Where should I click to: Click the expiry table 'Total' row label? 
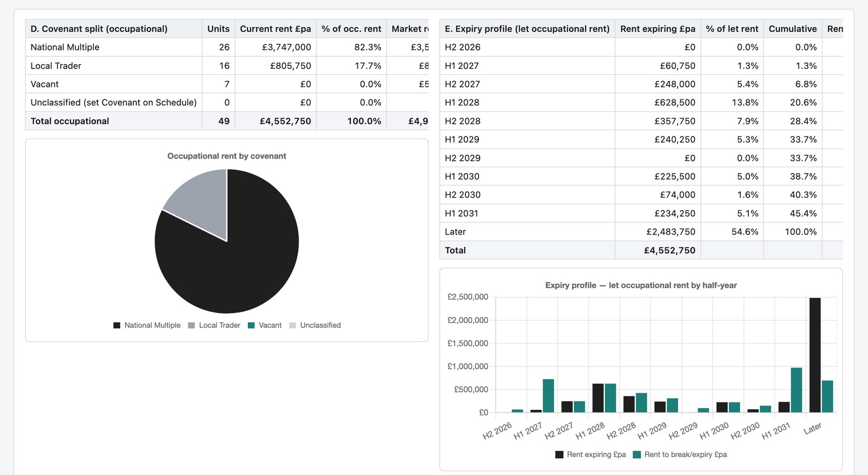coord(455,250)
